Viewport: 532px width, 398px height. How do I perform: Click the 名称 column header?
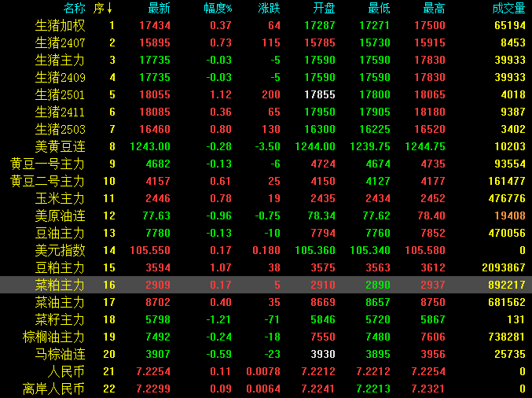tap(75, 8)
